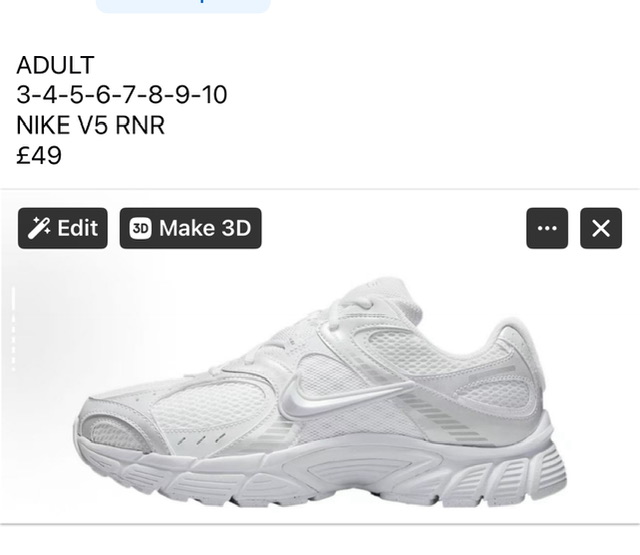The height and width of the screenshot is (555, 640).
Task: Open the three-dot more options menu
Action: pos(547,228)
